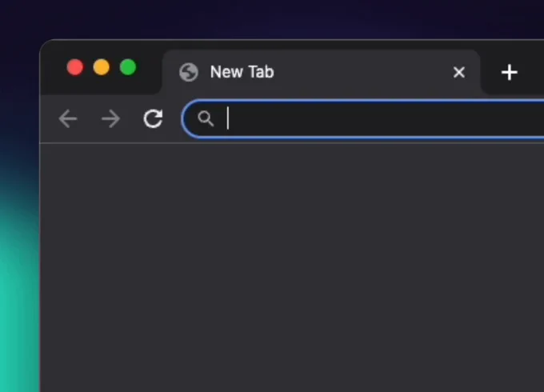Click the text cursor inside the address bar
This screenshot has width=544, height=392.
tap(228, 119)
